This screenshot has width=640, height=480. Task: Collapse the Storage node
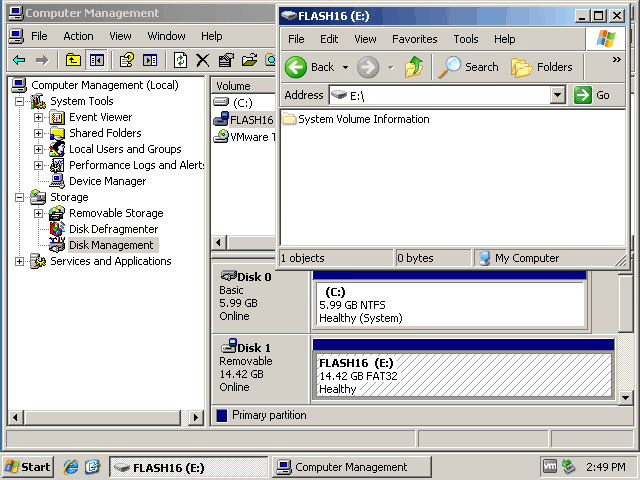(19, 198)
